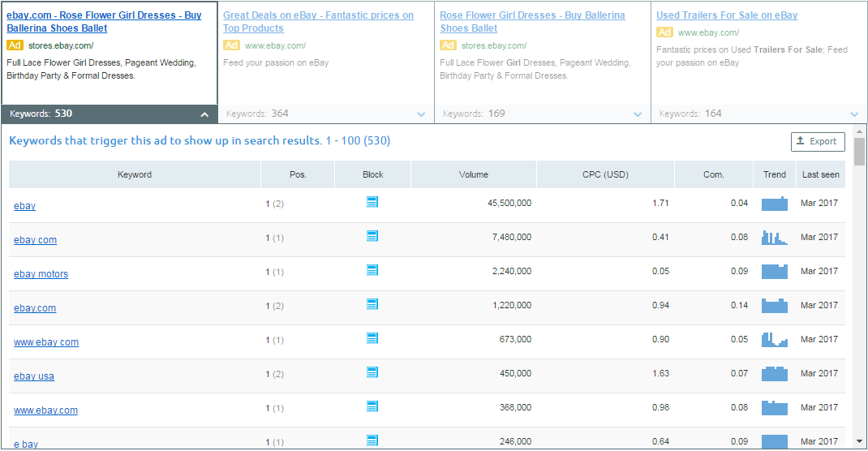Expand the Keywords: 169 ad panel

pos(638,114)
